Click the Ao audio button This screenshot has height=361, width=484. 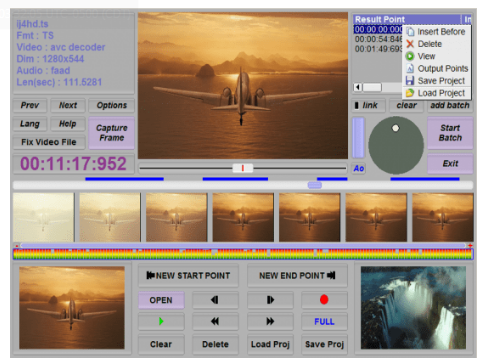point(359,168)
